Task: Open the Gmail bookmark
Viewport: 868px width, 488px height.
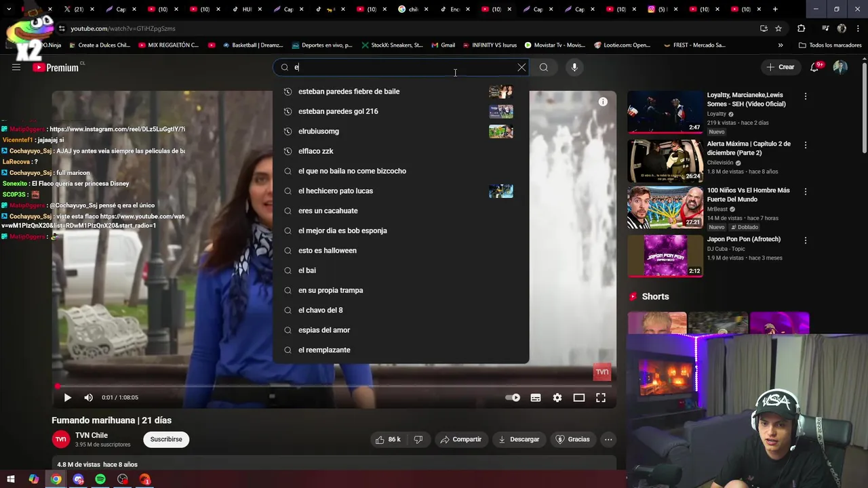Action: (x=443, y=45)
